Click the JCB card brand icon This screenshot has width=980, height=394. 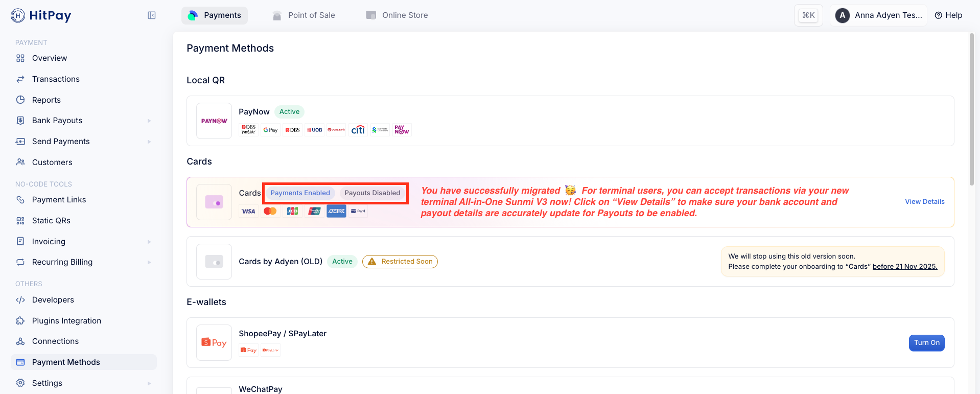point(292,211)
